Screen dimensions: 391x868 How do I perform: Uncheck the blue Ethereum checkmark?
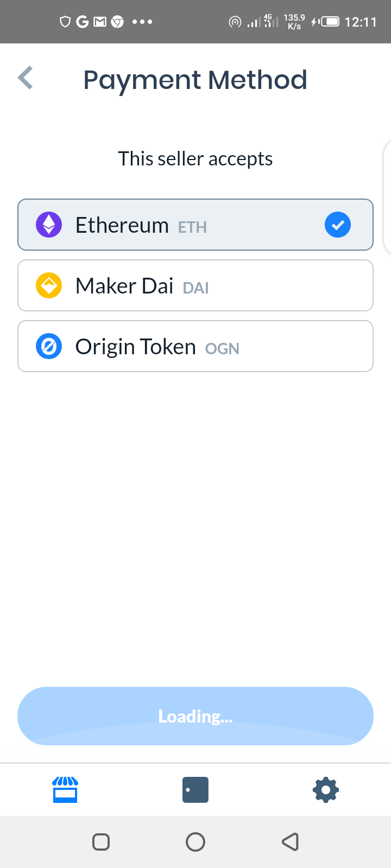click(x=338, y=225)
